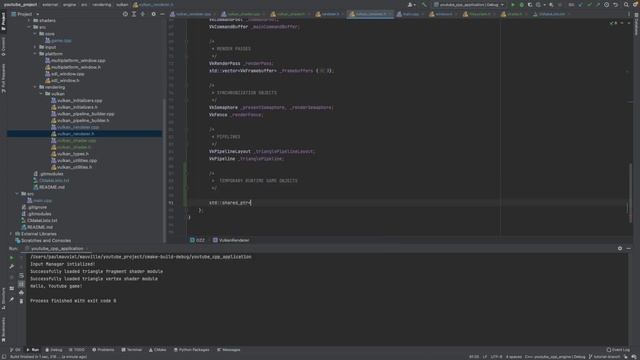The image size is (640, 360).
Task: Open Project panel settings gear
Action: [153, 14]
